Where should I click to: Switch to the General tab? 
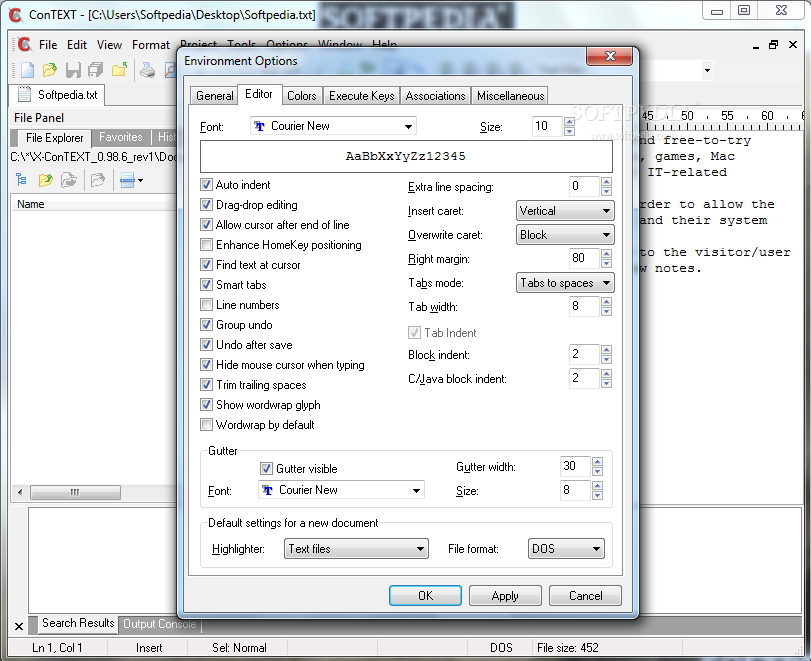pos(215,96)
